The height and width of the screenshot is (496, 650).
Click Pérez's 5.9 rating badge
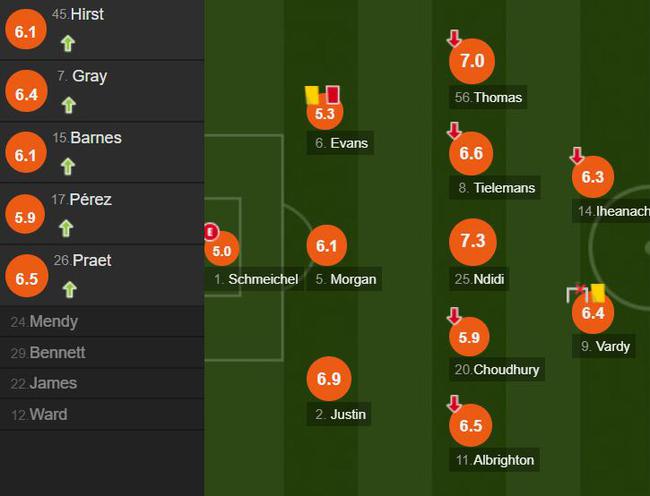tap(25, 214)
